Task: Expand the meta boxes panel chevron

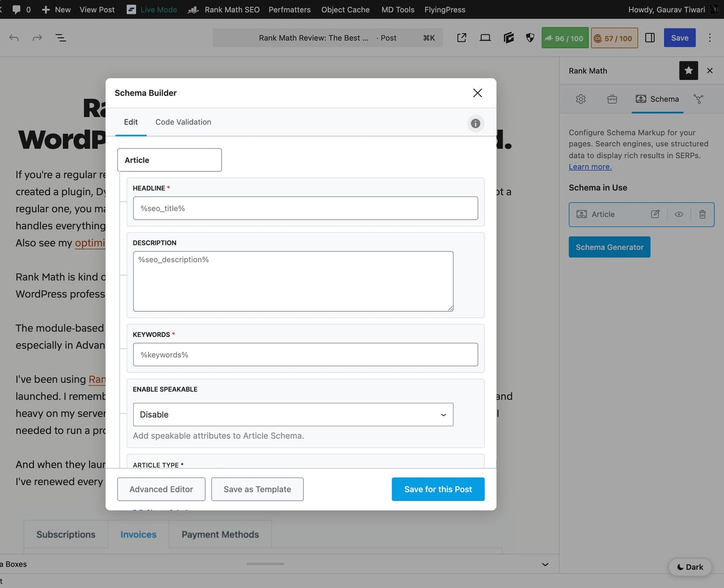Action: (545, 564)
